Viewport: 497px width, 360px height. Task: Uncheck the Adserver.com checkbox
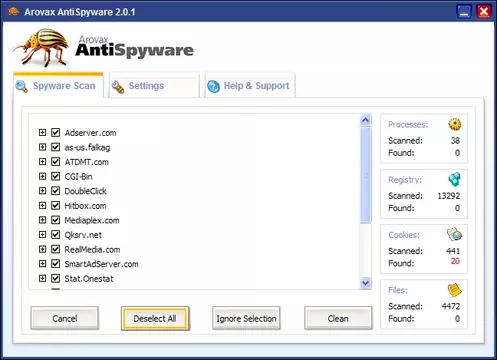[56, 133]
